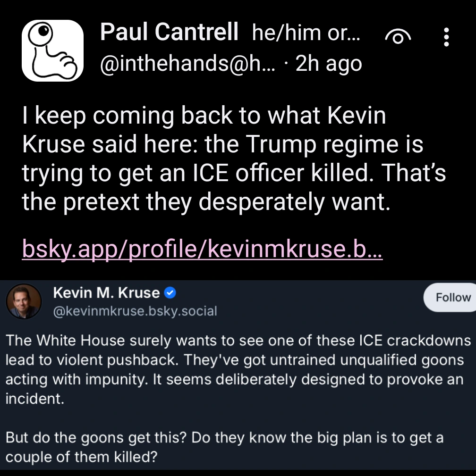Open Paul Cantrell's profile avatar

(x=52, y=50)
